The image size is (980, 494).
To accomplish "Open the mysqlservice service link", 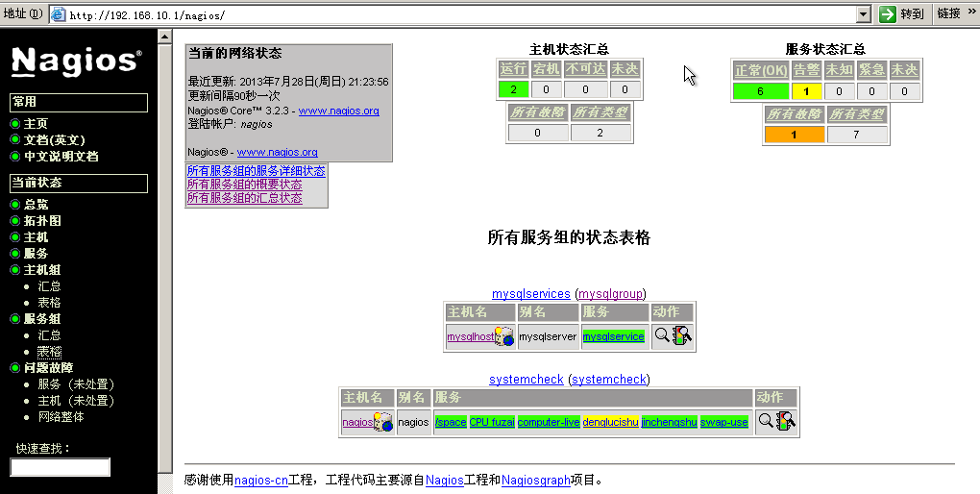I will point(613,336).
